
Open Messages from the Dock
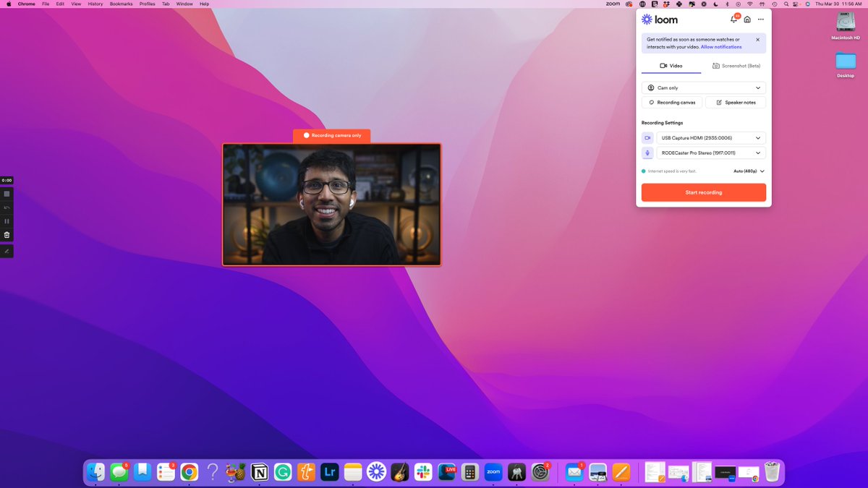(119, 472)
